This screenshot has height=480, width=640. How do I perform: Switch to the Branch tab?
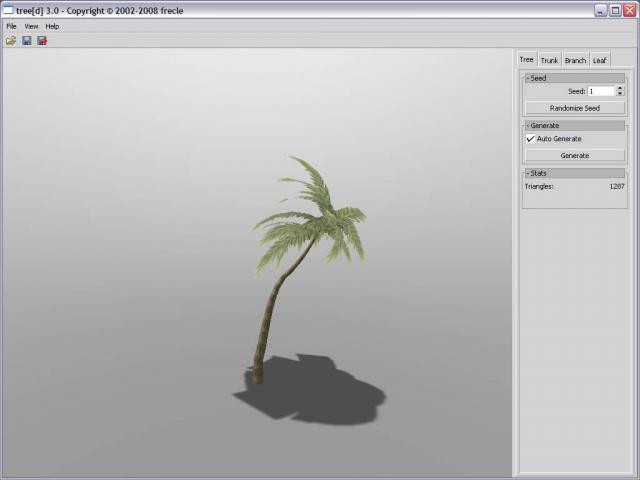pos(575,61)
